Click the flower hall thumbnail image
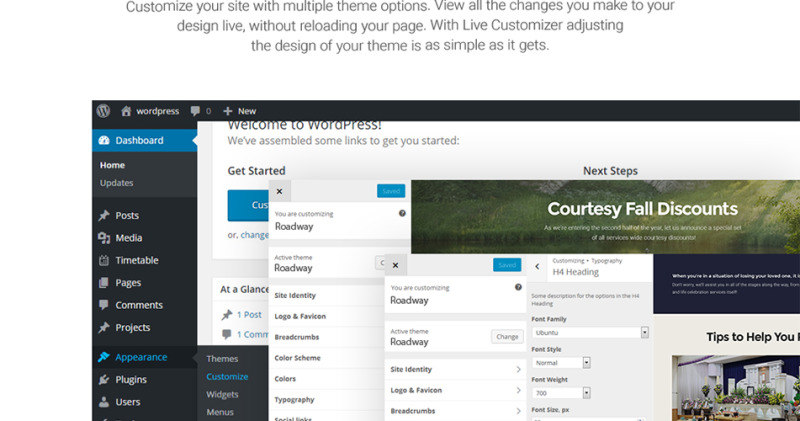 pos(736,388)
